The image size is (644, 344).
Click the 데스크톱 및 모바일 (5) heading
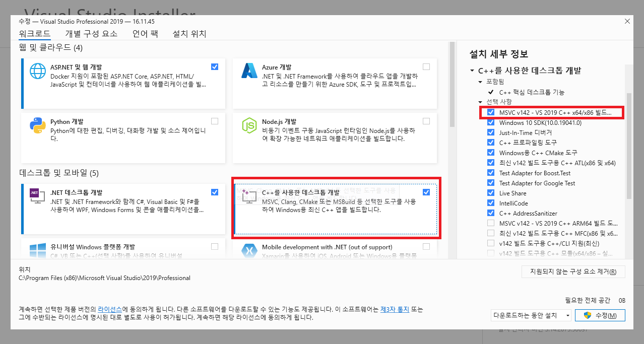[59, 173]
